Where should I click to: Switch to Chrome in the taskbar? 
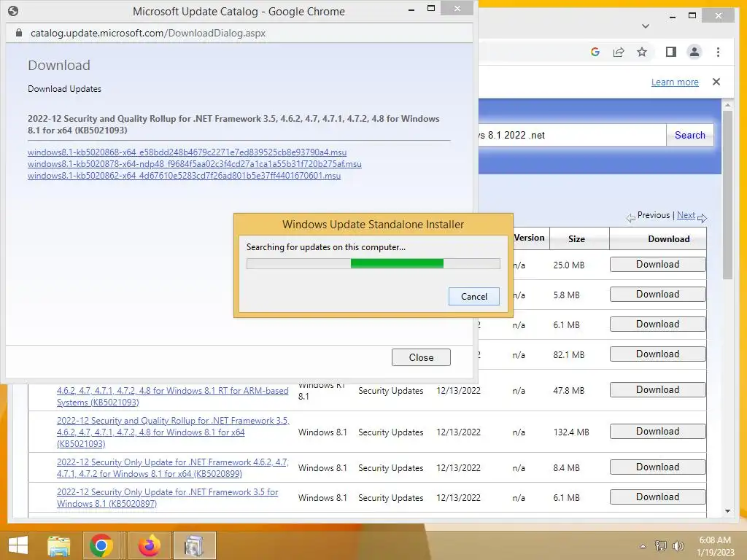[101, 545]
